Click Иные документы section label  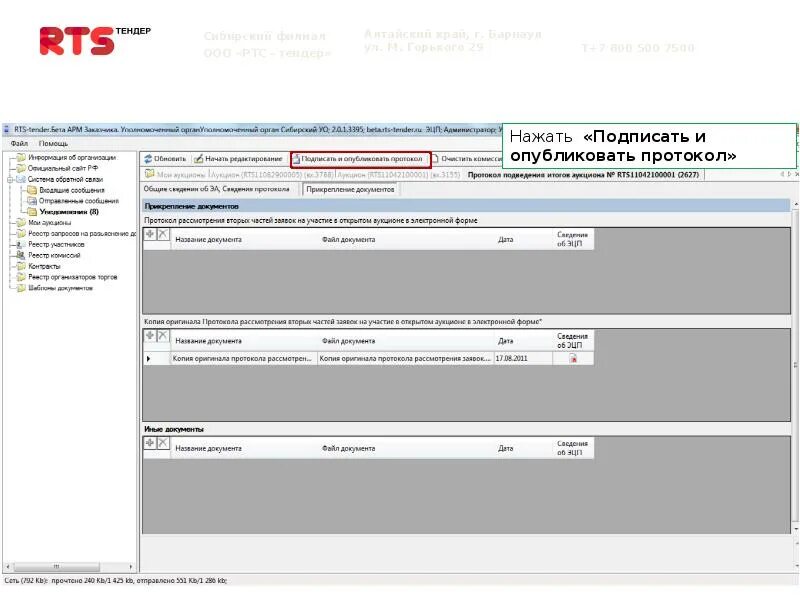[x=173, y=429]
